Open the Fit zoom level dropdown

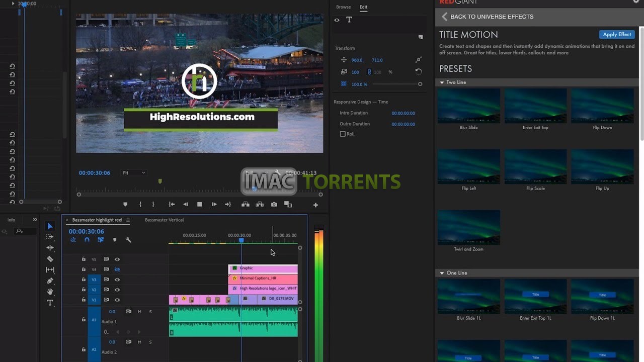pyautogui.click(x=134, y=173)
